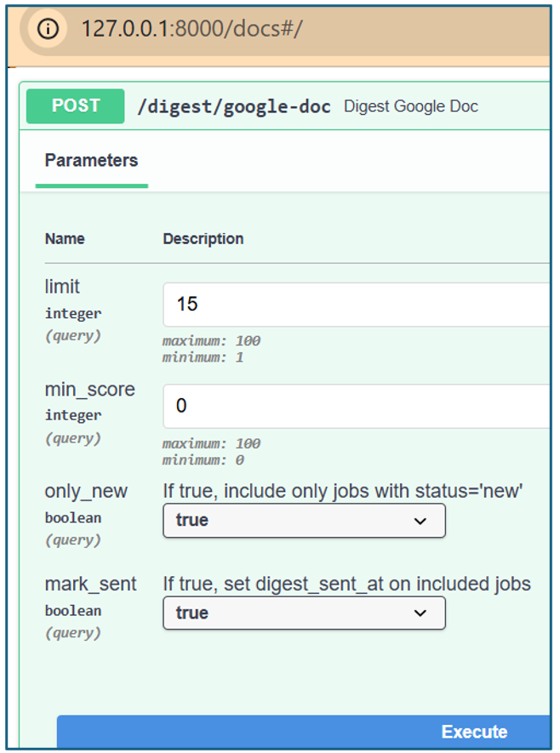Screen dimensions: 560x753
Task: Click the chevron arrow on mark_sent select
Action: click(420, 613)
